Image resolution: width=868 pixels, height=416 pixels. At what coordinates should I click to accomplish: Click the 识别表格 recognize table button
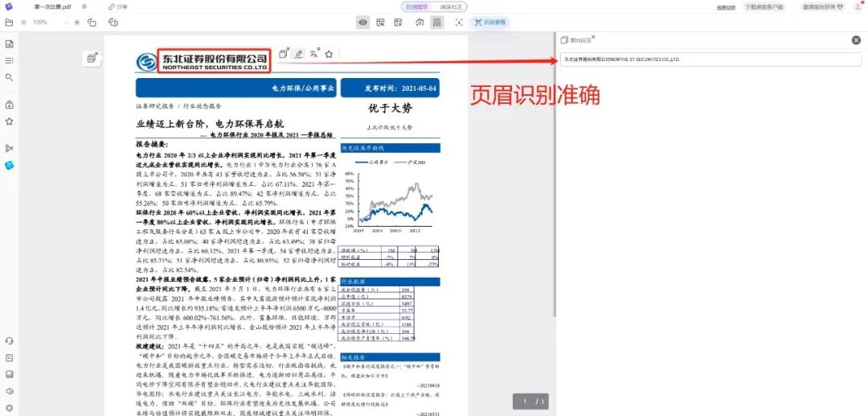point(490,23)
